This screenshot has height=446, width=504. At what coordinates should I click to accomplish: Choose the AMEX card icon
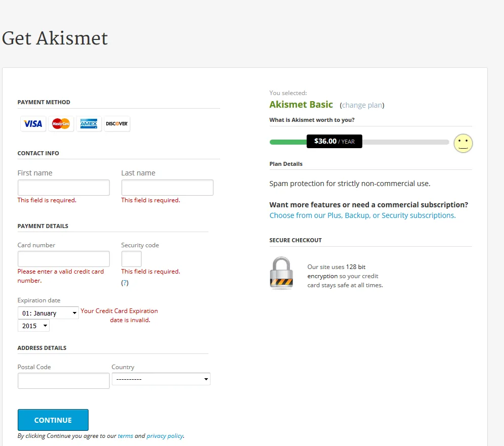[x=89, y=123]
